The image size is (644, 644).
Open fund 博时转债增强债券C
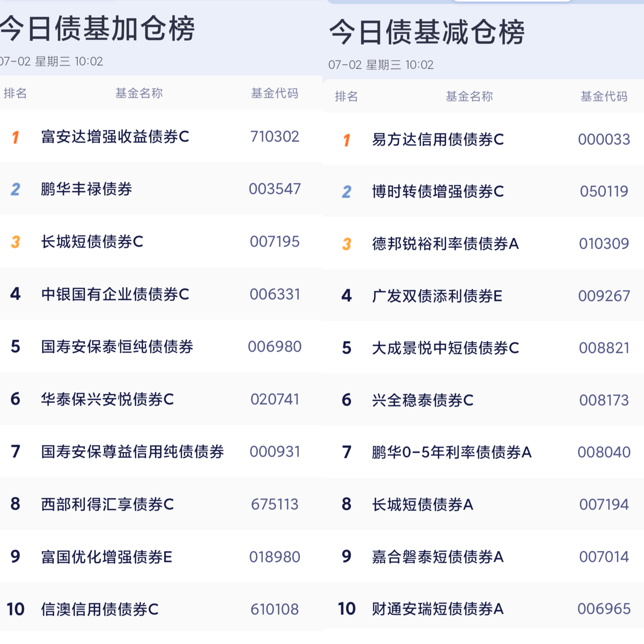[438, 191]
